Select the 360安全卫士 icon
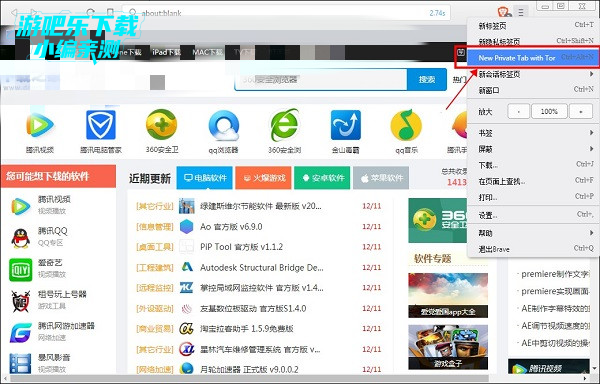 (161, 125)
